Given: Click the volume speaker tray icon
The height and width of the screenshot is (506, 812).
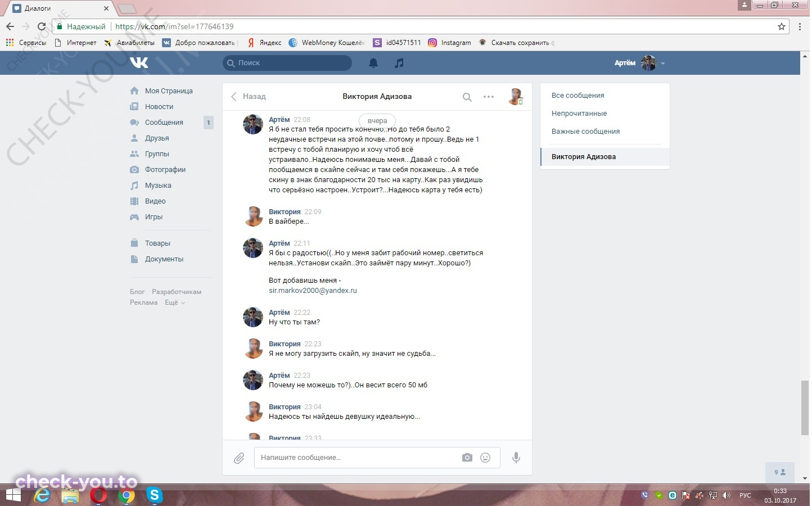Looking at the screenshot, I should [727, 495].
